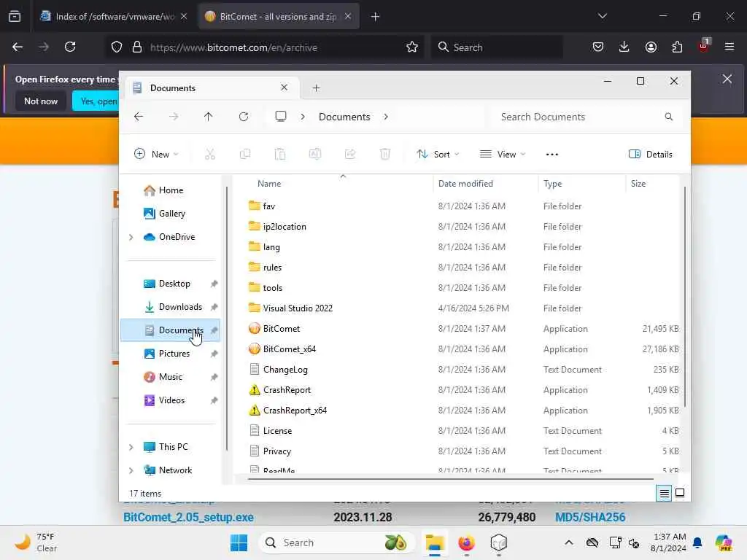Expand the OneDrive tree node
This screenshot has height=560, width=747.
(x=131, y=237)
